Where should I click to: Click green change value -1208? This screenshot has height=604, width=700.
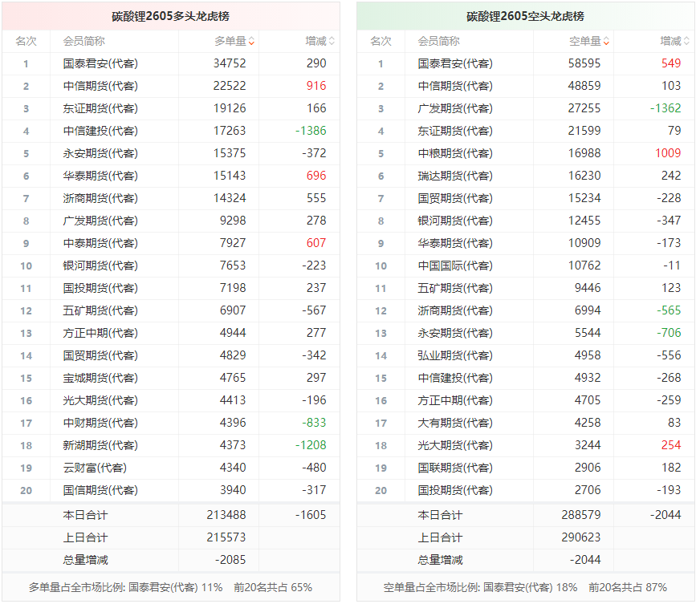[x=311, y=445]
